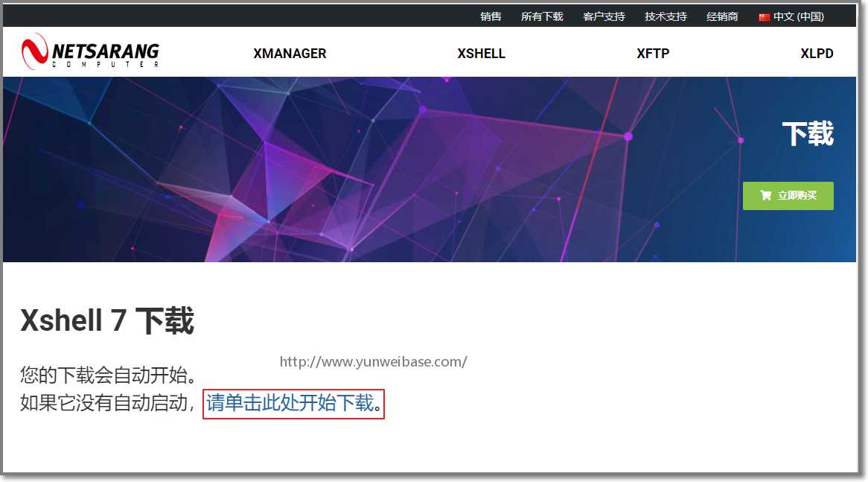Click the 您的下载会自动开始 text line

[109, 375]
